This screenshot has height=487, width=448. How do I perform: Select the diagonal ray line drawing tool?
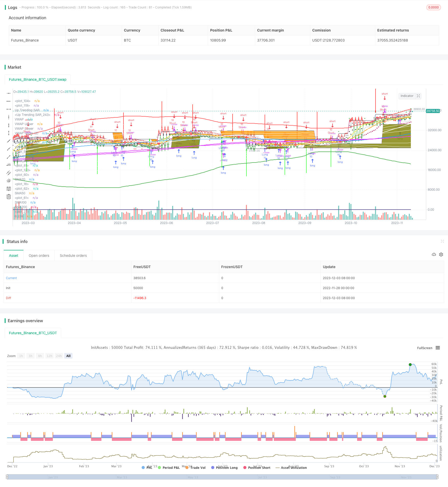tap(9, 149)
